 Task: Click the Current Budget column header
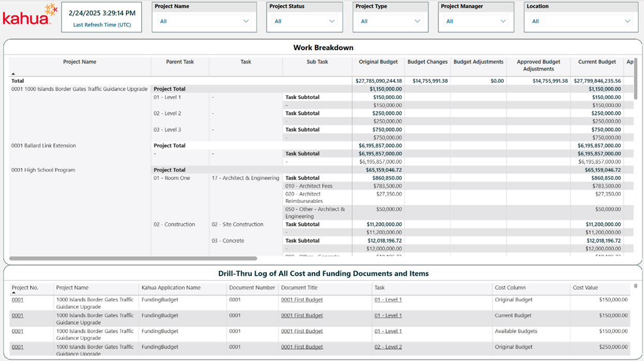tap(597, 62)
